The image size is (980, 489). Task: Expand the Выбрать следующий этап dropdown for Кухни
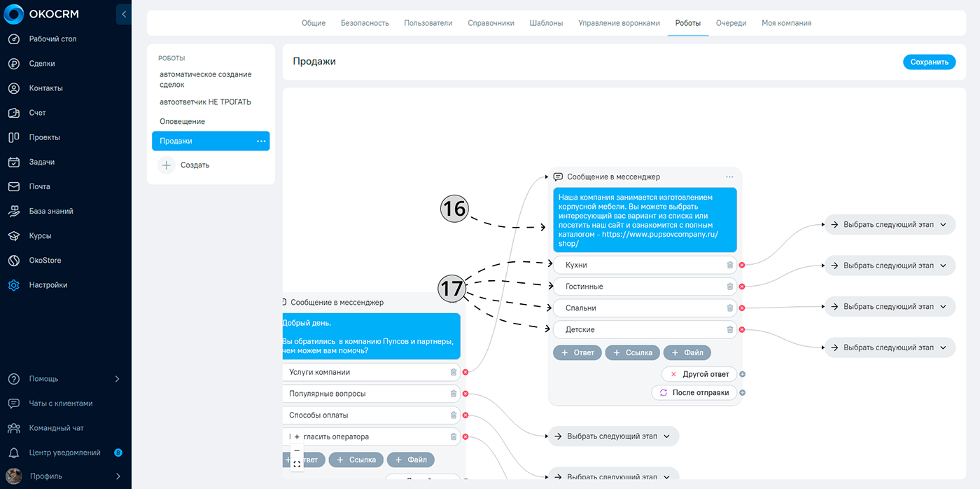pyautogui.click(x=943, y=266)
